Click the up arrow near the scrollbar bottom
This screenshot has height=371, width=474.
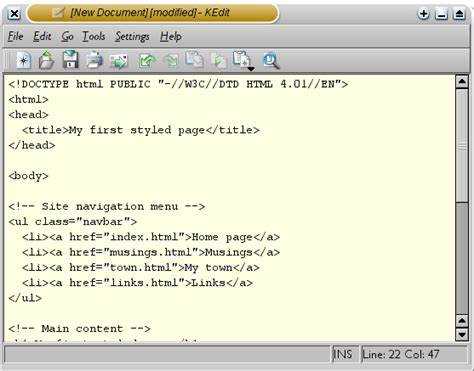coord(462,321)
